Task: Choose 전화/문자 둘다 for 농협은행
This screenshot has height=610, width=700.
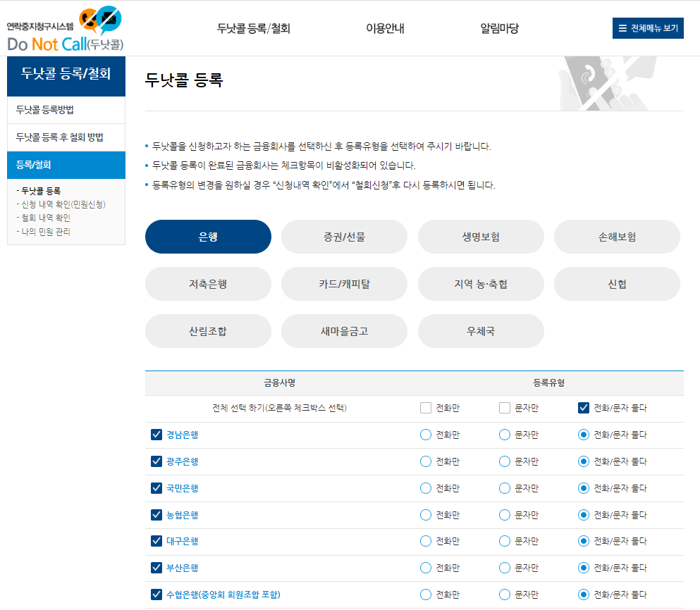Action: [584, 515]
